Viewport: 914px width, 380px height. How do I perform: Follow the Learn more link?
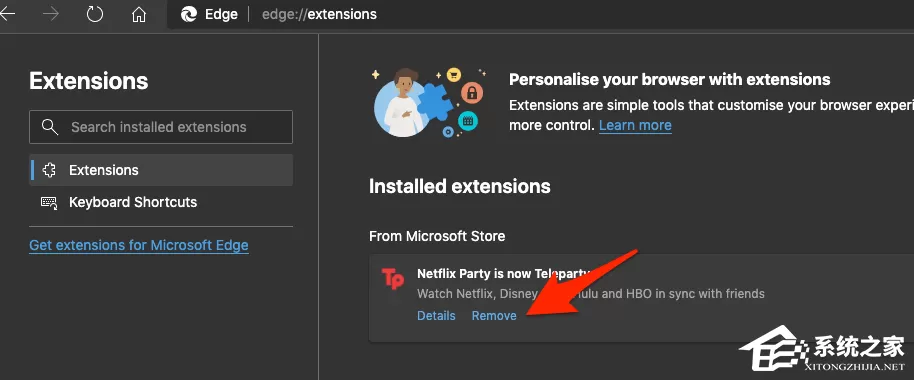[635, 125]
